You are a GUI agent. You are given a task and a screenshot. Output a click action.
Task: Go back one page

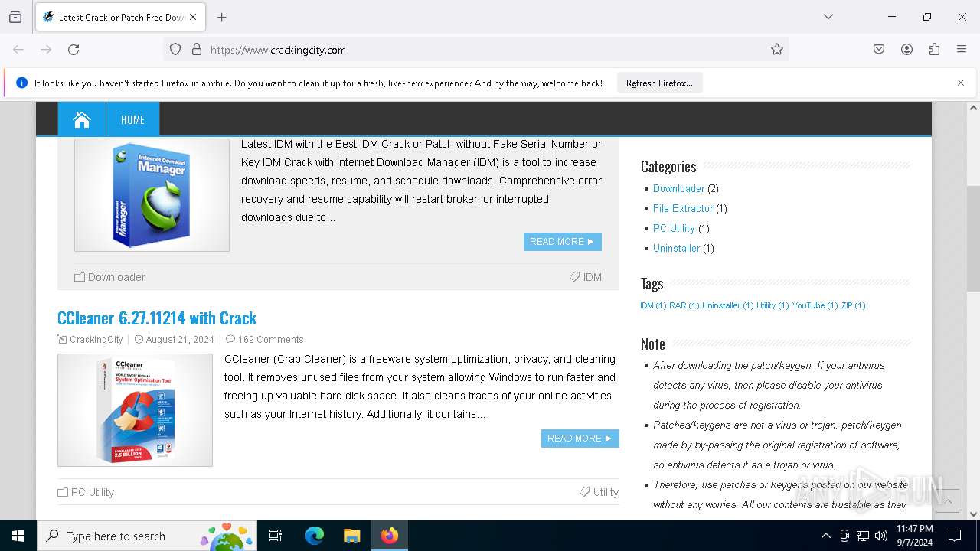pos(18,50)
